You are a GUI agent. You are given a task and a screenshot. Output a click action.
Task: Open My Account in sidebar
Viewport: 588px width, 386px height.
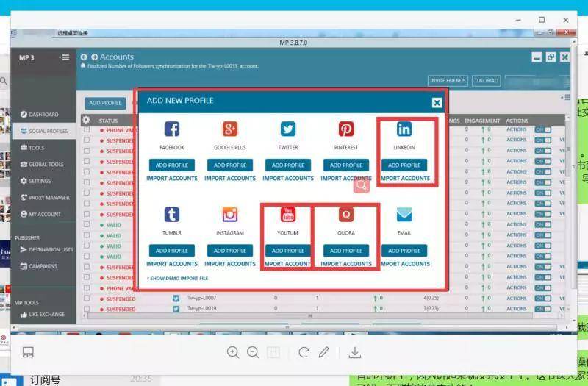click(40, 214)
